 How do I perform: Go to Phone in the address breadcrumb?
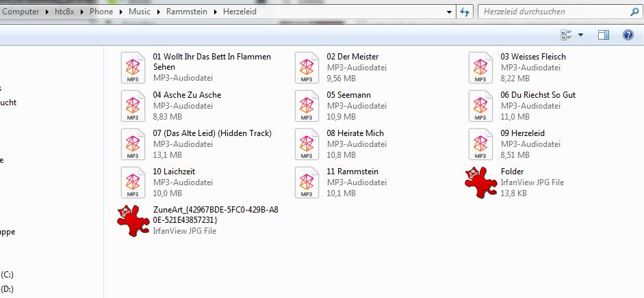click(101, 12)
